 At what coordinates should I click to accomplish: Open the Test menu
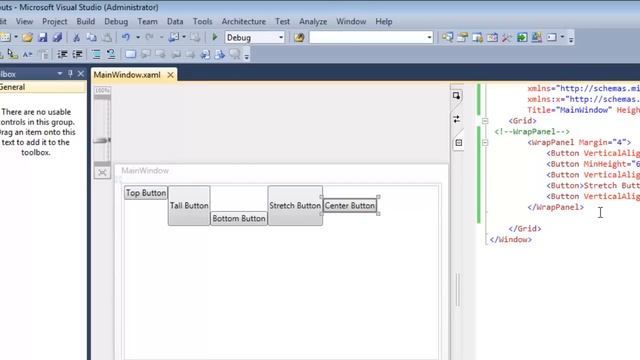282,22
